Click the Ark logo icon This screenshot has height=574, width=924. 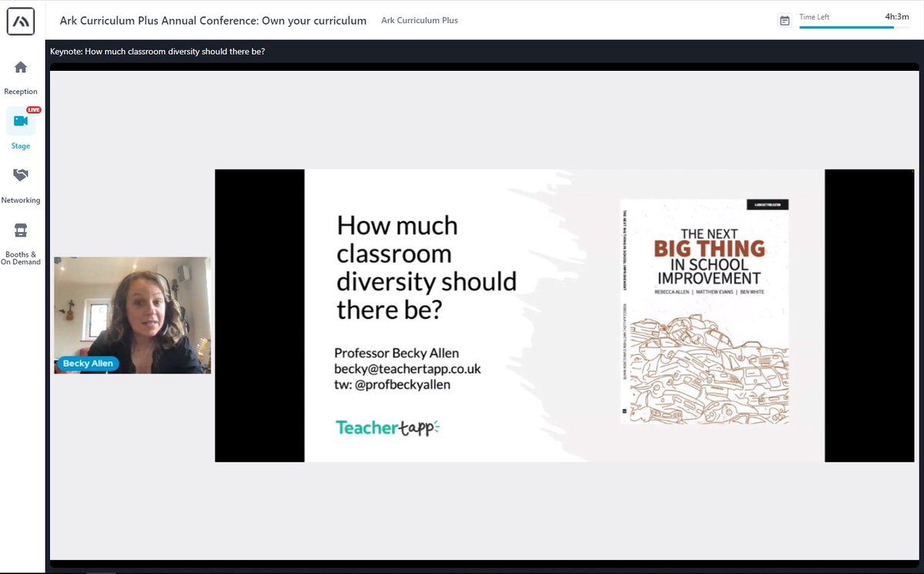[21, 20]
